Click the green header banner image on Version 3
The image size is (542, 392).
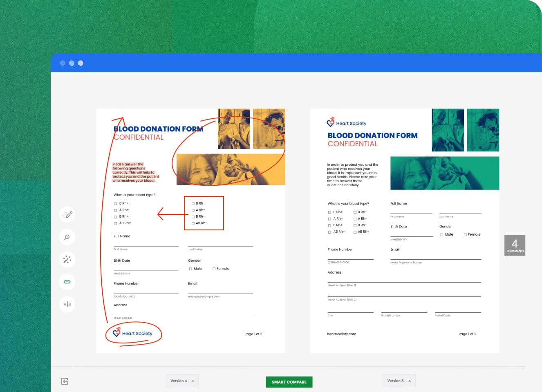click(445, 173)
